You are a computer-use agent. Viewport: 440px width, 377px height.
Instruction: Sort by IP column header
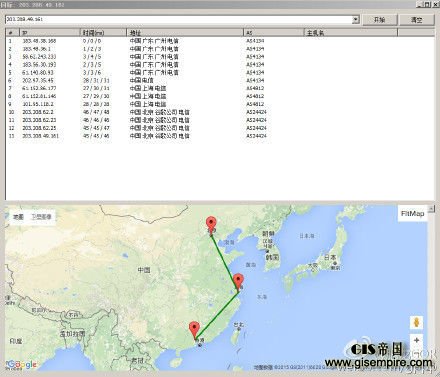(x=50, y=33)
